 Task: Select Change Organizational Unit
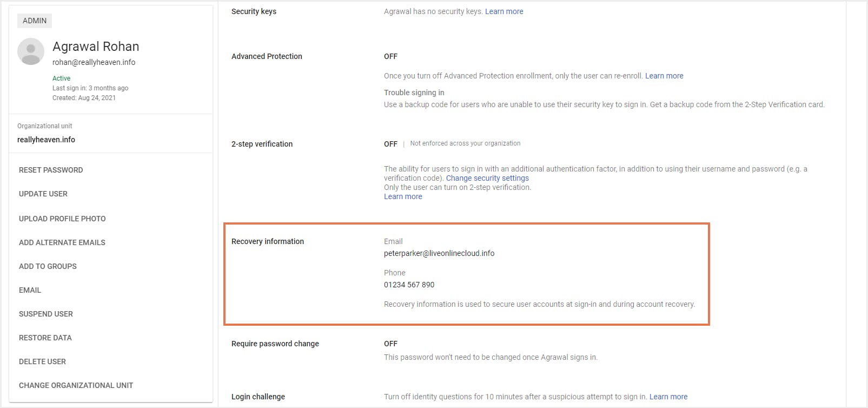76,385
